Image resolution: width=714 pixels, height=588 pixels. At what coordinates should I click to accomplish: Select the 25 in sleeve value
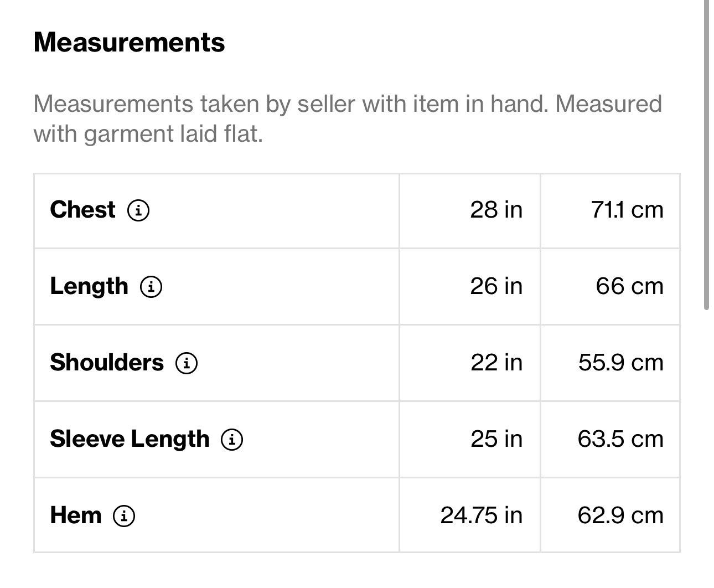pyautogui.click(x=496, y=439)
